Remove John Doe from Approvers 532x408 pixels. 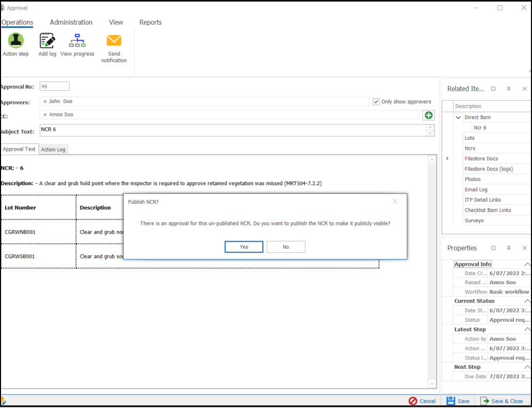(x=45, y=102)
